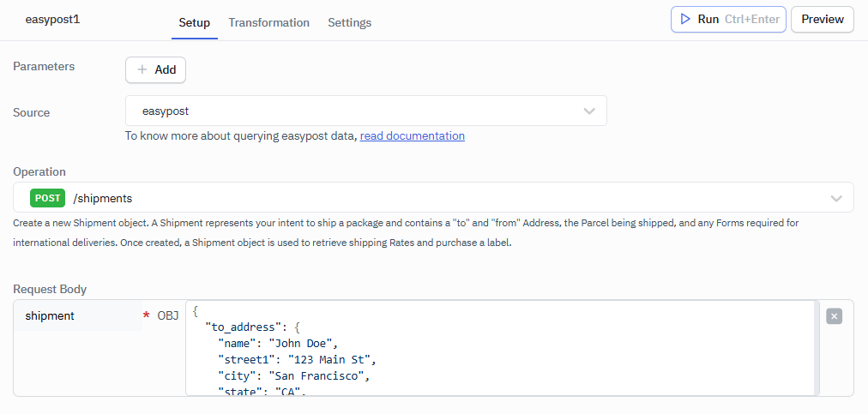Open the Settings tab
Viewport: 868px width, 414px height.
click(349, 22)
